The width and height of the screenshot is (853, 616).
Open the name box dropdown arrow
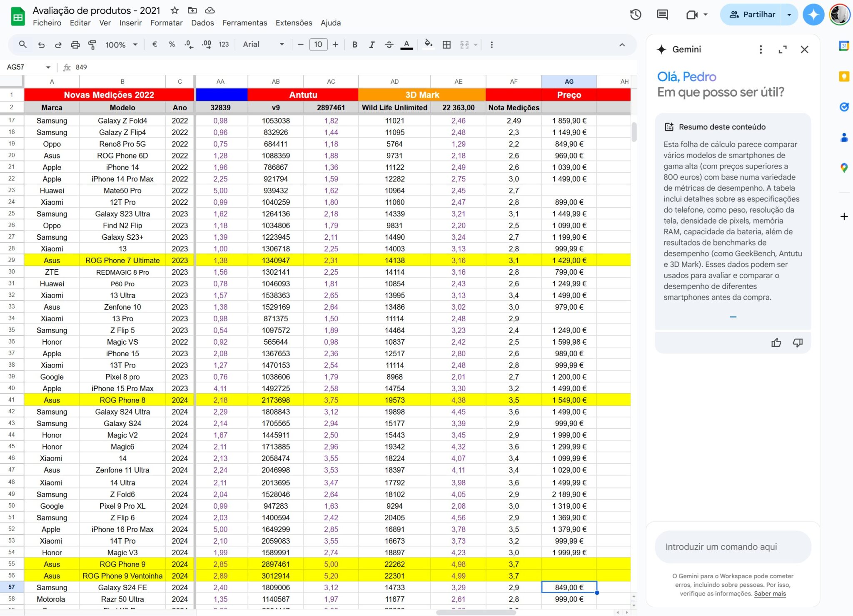48,67
